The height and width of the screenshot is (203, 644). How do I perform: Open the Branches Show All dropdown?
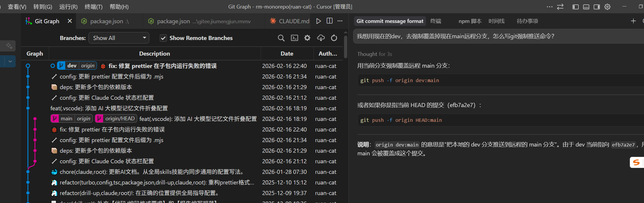[x=119, y=38]
